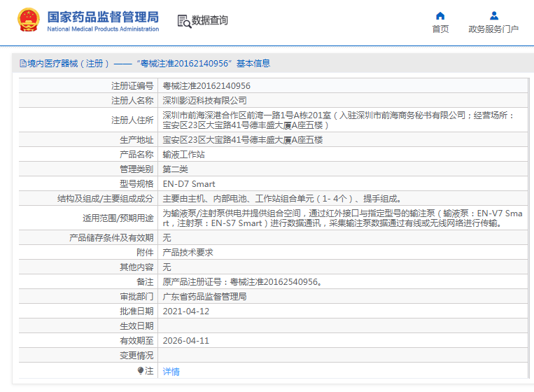Click the 数据查询 label
Screen dimensions: 534x392
pos(209,20)
